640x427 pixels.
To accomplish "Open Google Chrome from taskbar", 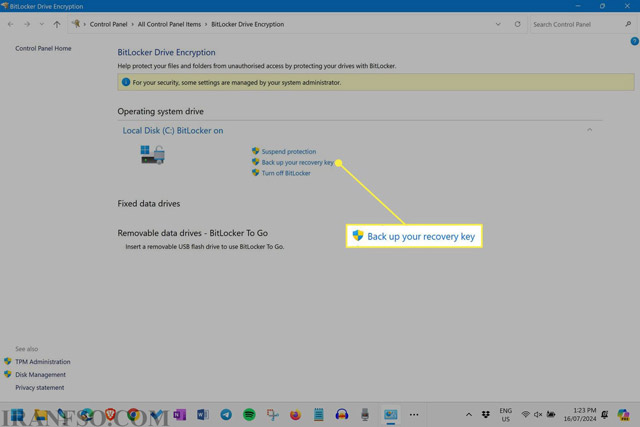I will point(133,415).
